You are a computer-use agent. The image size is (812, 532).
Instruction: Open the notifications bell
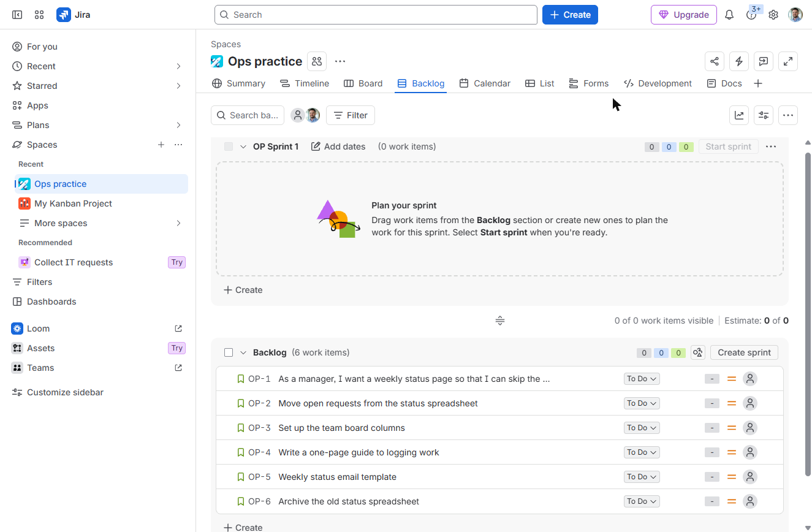[729, 15]
